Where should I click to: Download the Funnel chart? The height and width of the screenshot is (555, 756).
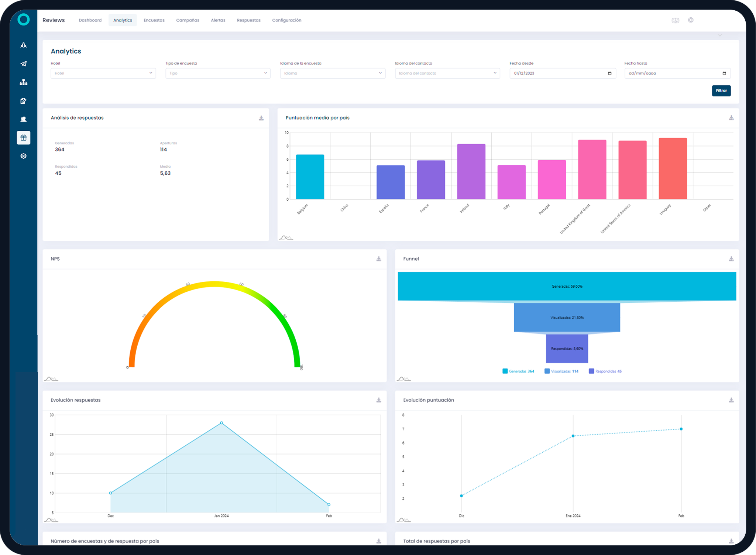pyautogui.click(x=731, y=259)
